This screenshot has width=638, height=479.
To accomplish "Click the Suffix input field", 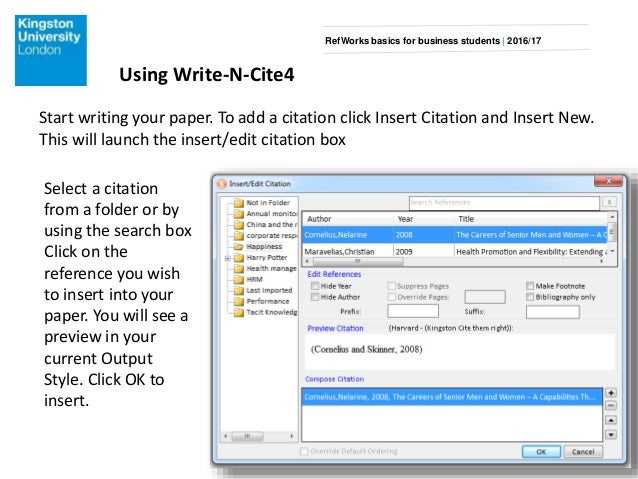I will (x=553, y=312).
